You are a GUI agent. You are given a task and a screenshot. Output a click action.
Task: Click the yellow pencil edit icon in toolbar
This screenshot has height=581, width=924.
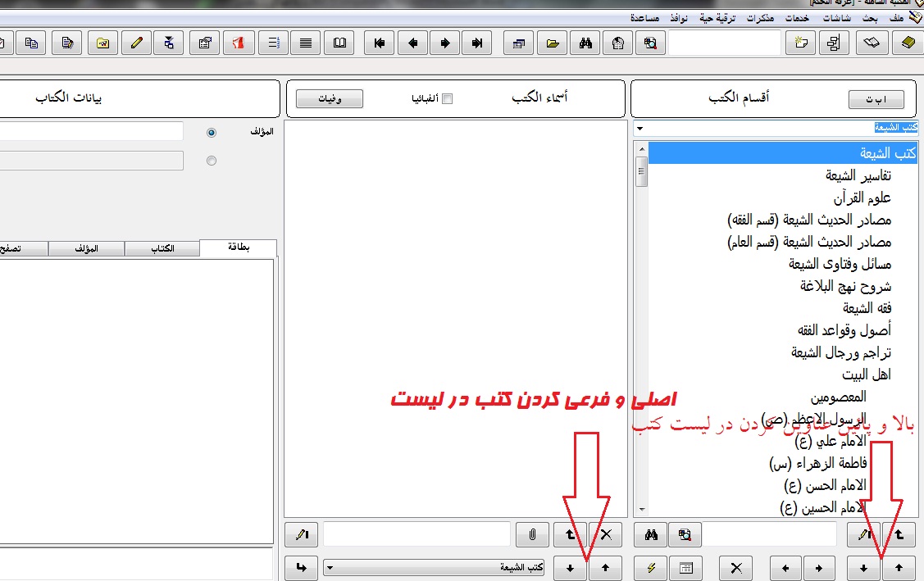tap(136, 43)
